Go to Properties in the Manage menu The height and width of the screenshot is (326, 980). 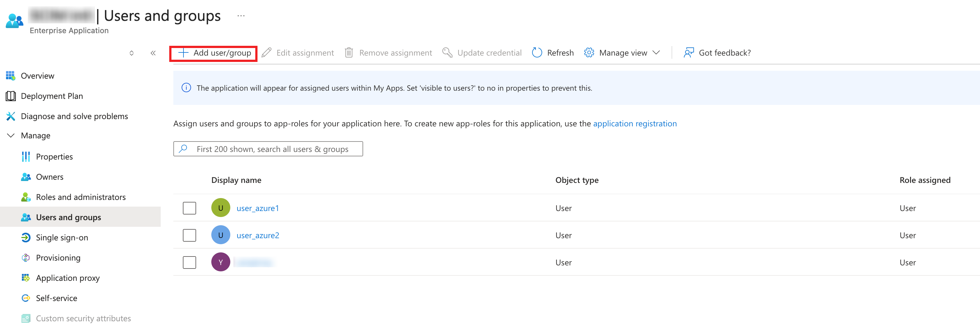coord(54,157)
